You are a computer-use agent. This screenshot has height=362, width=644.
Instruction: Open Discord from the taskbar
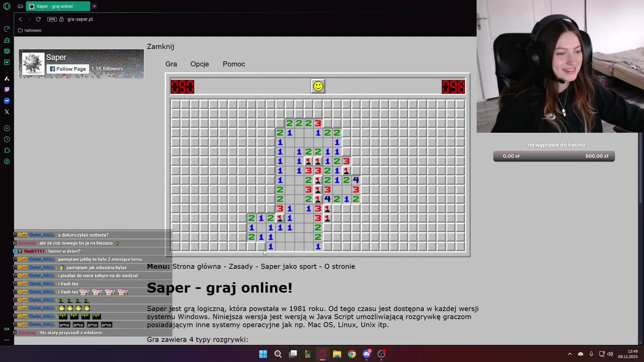(367, 354)
